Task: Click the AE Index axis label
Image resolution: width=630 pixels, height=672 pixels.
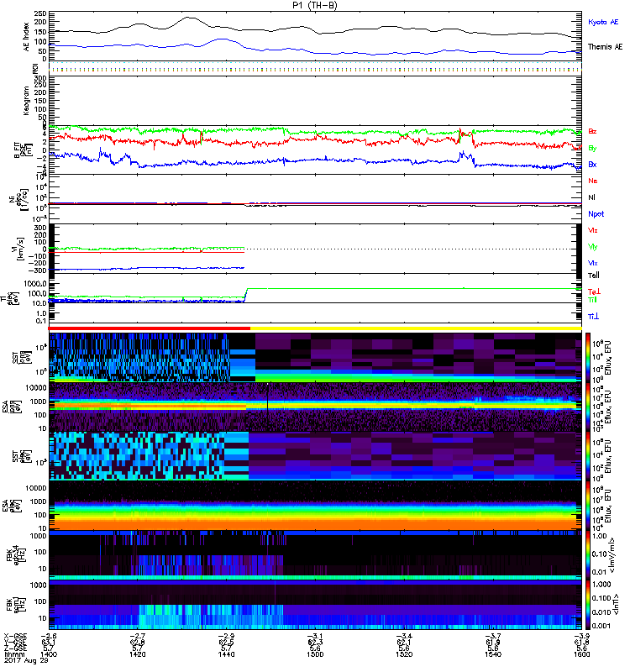Action: 27,37
